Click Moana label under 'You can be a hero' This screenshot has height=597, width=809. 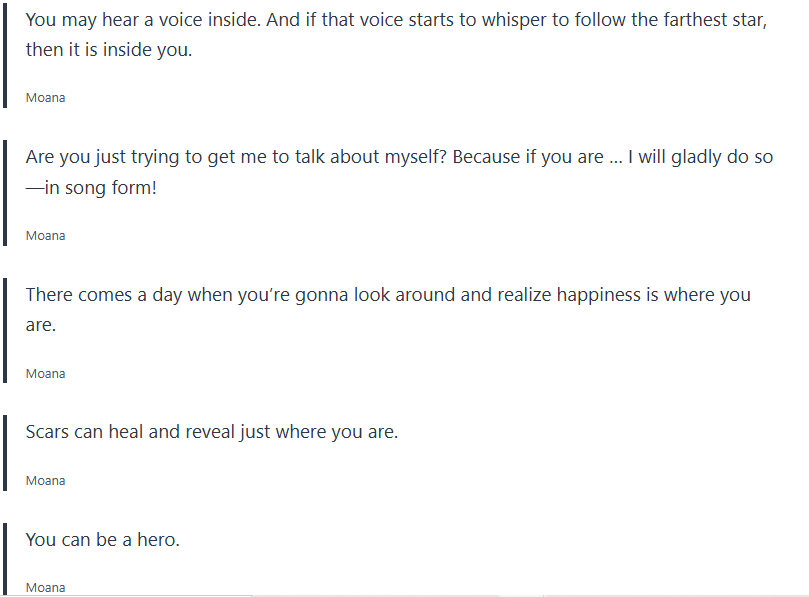(45, 588)
